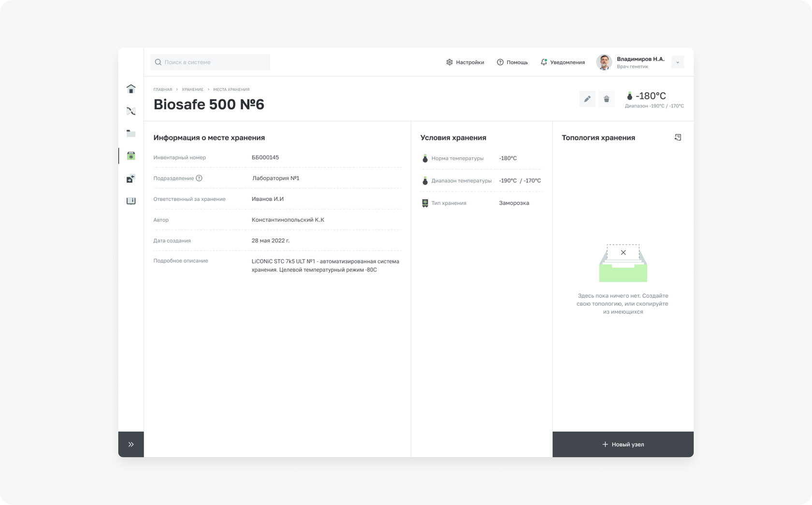Screen dimensions: 812x505
Task: Click the Заморозка storage type value
Action: point(514,203)
